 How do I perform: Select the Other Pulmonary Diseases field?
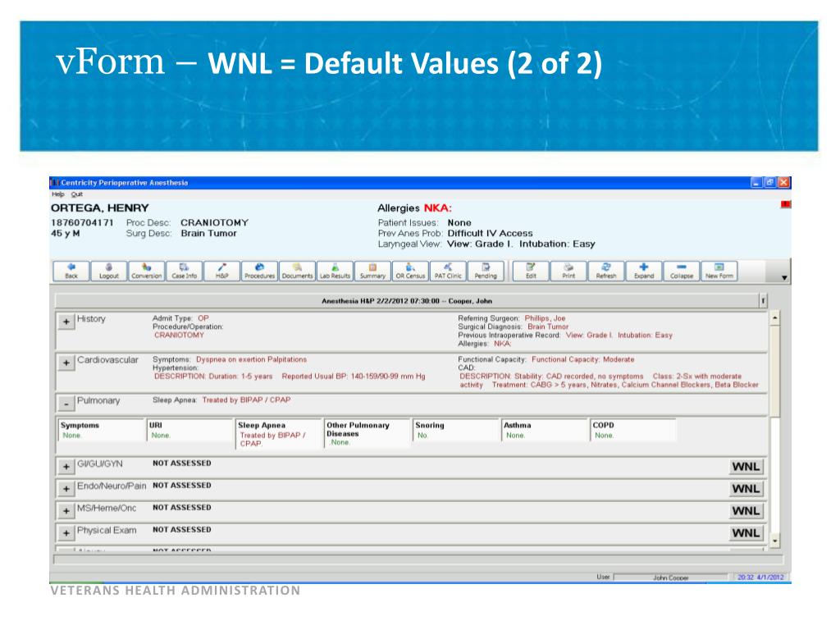pos(367,433)
